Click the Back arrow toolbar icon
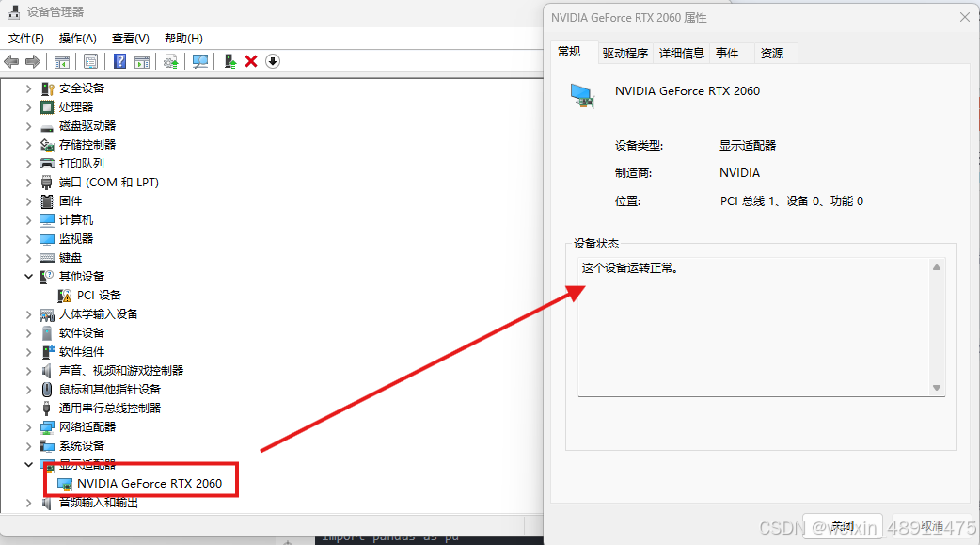 [11, 61]
